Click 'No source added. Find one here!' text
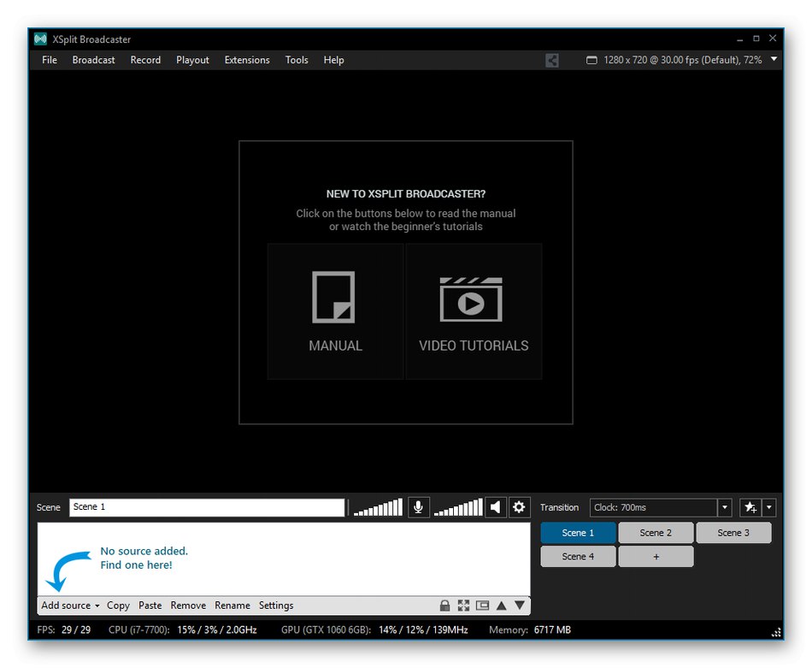Screen dimensions: 812x668 [144, 559]
